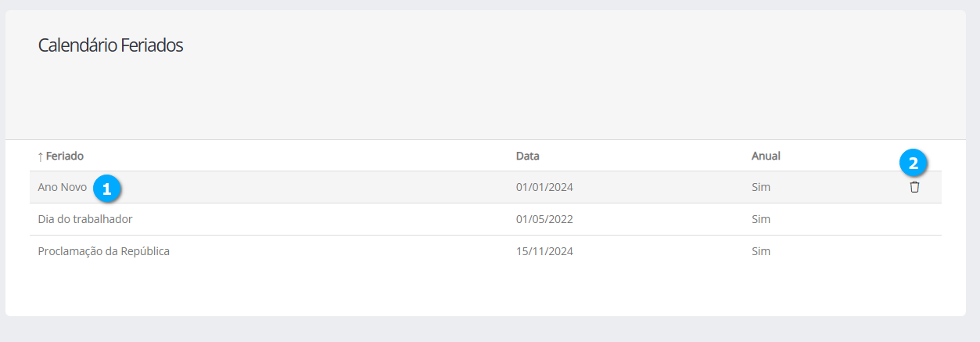Click Sim in the Dia do trabalhador row
This screenshot has height=342, width=980.
[x=761, y=219]
